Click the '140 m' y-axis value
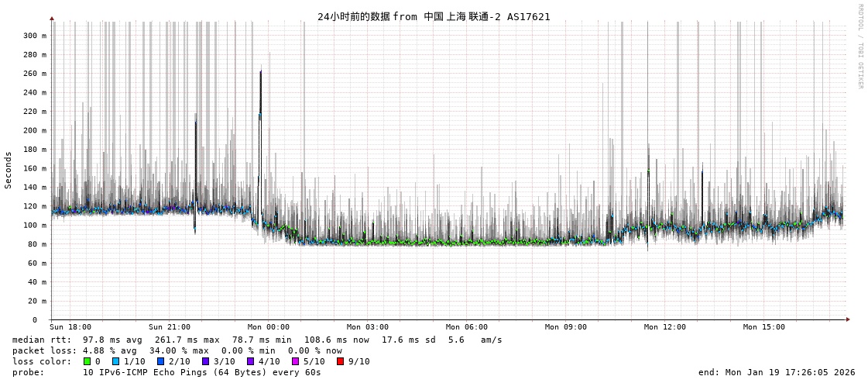This screenshot has height=383, width=868. point(34,188)
